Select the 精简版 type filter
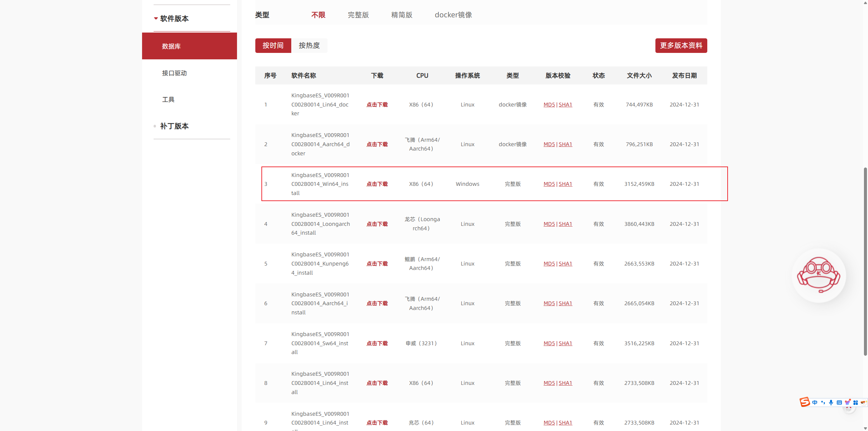Viewport: 868px width, 431px height. 401,15
